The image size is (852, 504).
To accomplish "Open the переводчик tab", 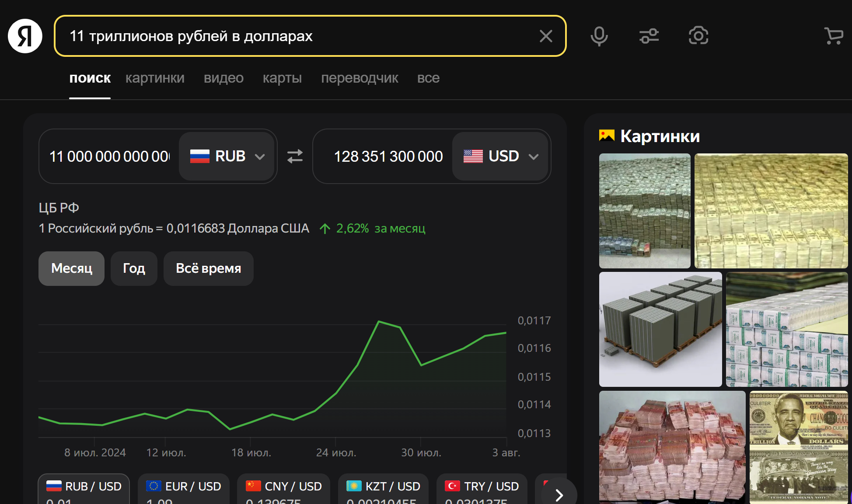I will pos(359,78).
